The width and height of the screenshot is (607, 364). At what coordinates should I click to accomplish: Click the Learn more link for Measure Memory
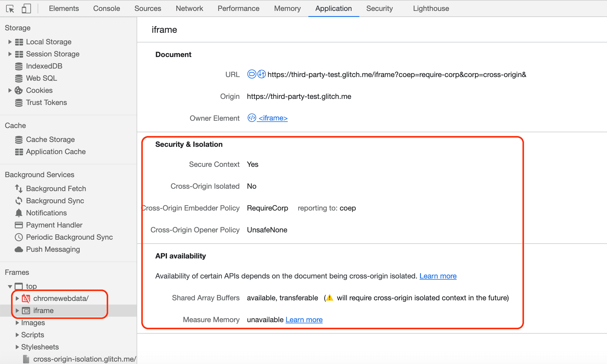click(304, 319)
